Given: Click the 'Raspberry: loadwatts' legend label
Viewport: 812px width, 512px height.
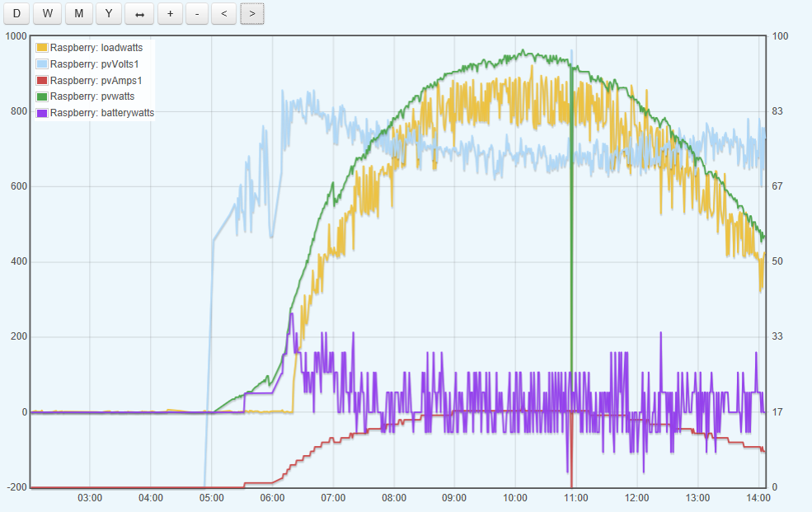Looking at the screenshot, I should pos(96,48).
